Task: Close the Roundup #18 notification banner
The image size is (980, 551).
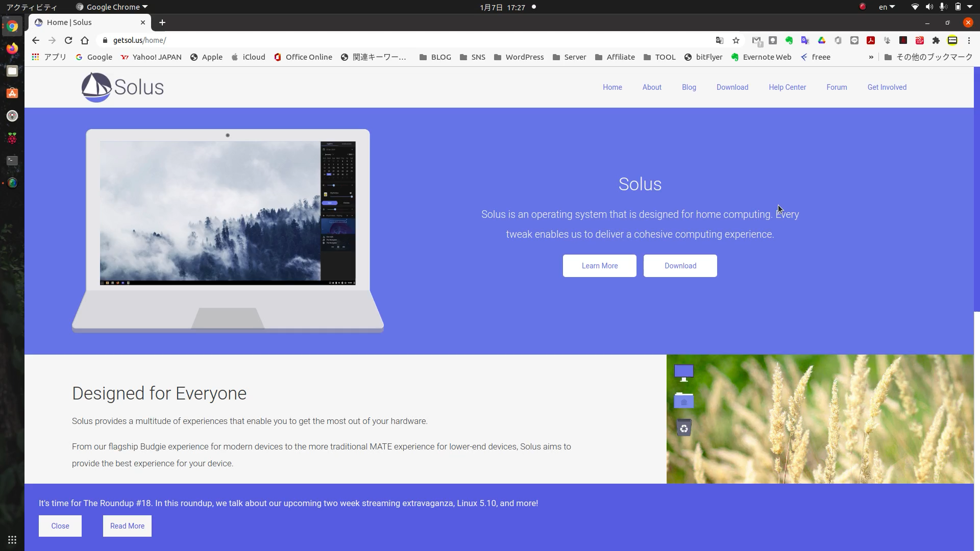Action: 60,526
